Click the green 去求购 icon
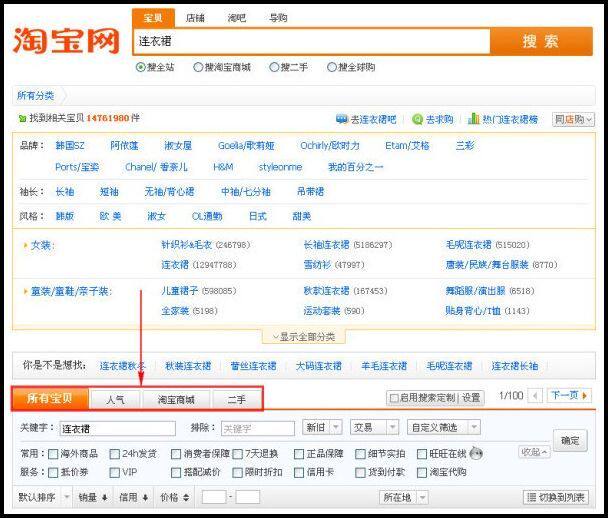 (x=417, y=119)
